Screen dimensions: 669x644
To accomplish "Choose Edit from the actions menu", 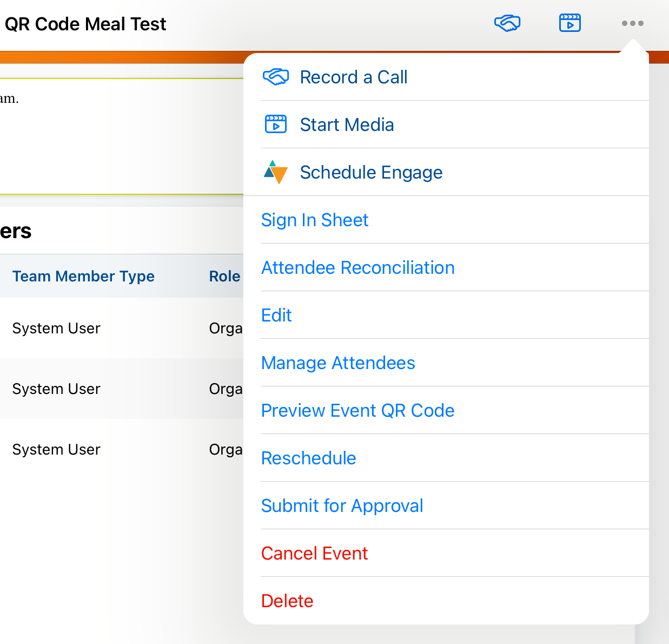I will coord(276,316).
